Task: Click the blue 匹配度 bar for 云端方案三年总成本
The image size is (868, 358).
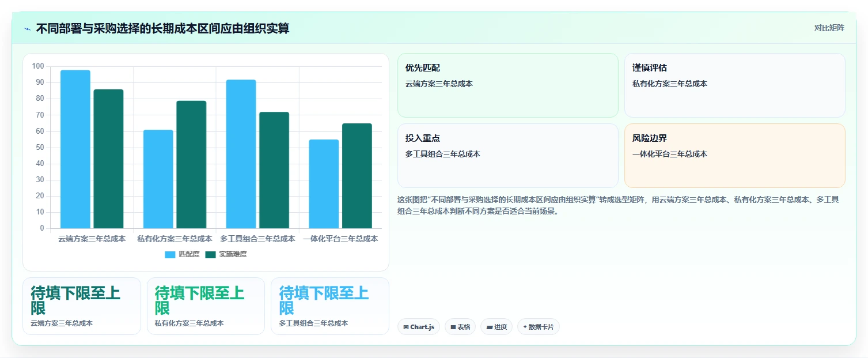Action: (75, 149)
